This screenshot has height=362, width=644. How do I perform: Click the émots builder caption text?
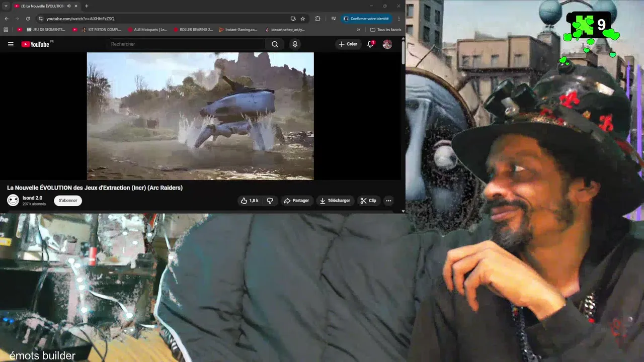click(x=42, y=356)
